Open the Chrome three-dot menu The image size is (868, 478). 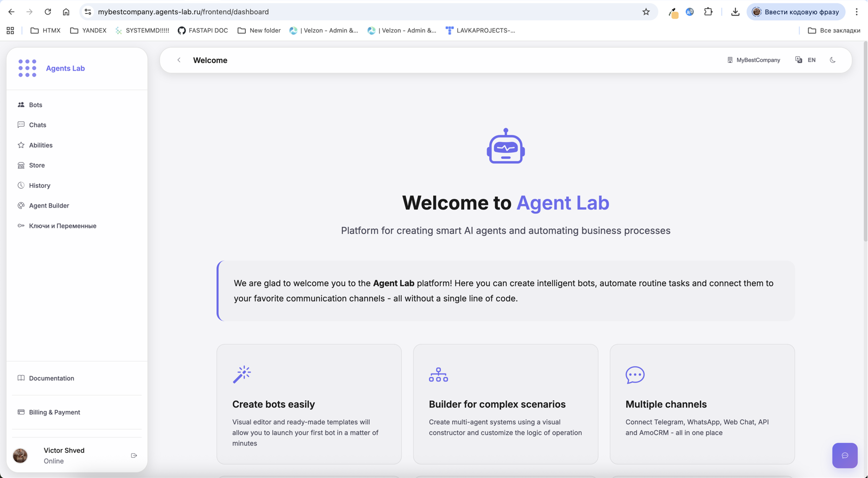pyautogui.click(x=857, y=11)
